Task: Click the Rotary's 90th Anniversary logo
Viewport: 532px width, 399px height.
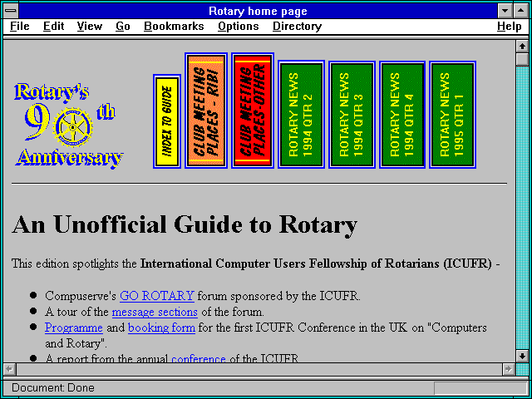Action: click(69, 126)
